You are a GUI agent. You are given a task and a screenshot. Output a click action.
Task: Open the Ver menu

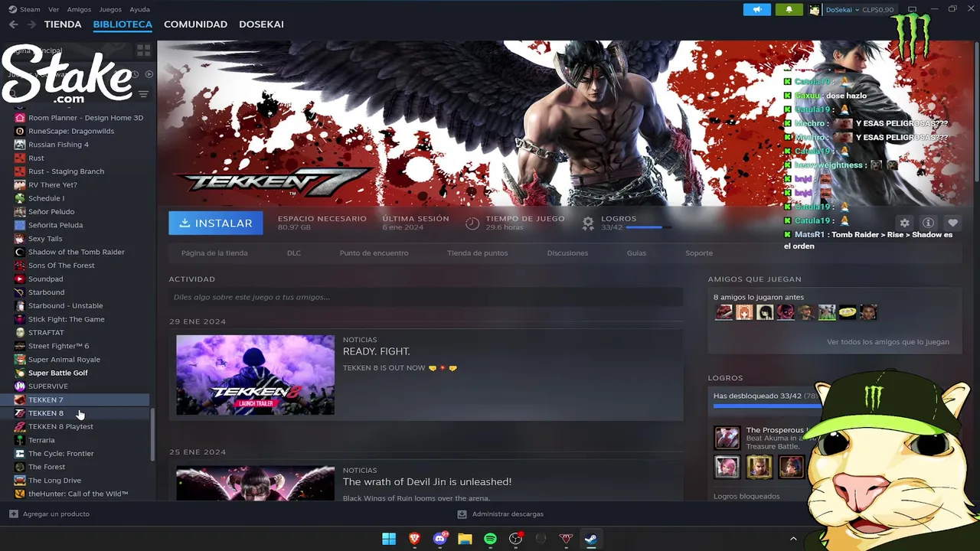54,9
